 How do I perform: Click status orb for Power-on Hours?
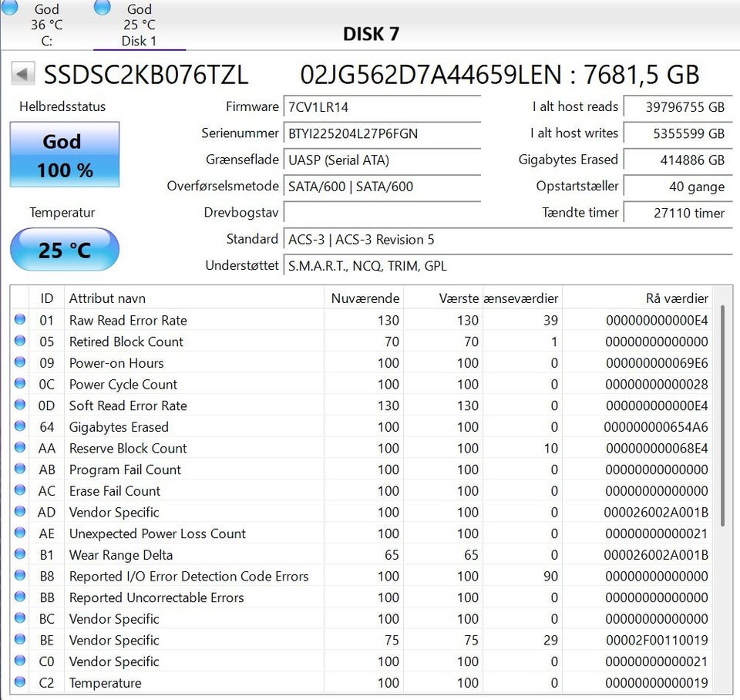coord(20,362)
